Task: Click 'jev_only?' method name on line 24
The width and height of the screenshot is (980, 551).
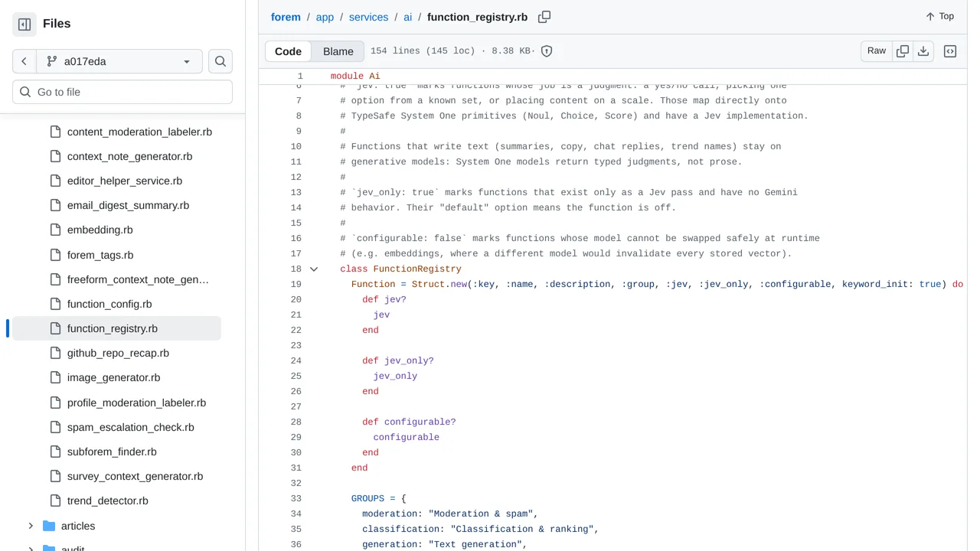Action: 409,360
